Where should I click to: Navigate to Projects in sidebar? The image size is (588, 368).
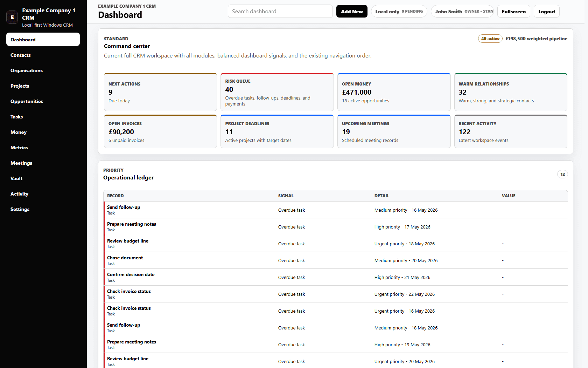(43, 86)
